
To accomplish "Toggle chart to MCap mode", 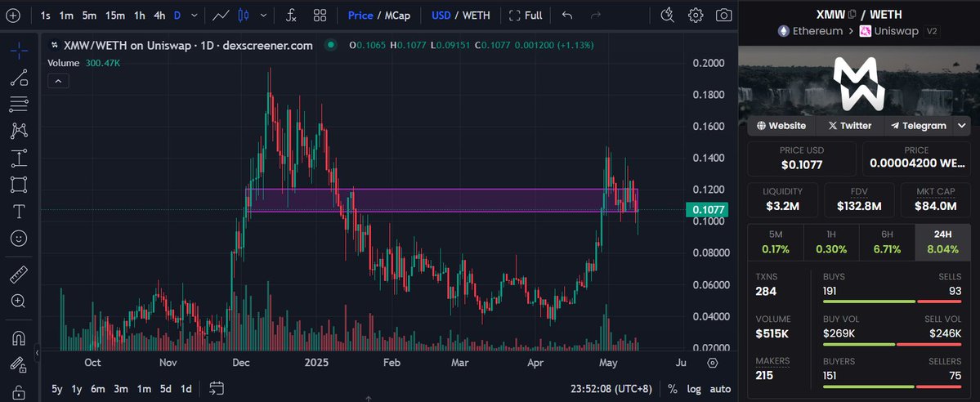I will point(397,16).
